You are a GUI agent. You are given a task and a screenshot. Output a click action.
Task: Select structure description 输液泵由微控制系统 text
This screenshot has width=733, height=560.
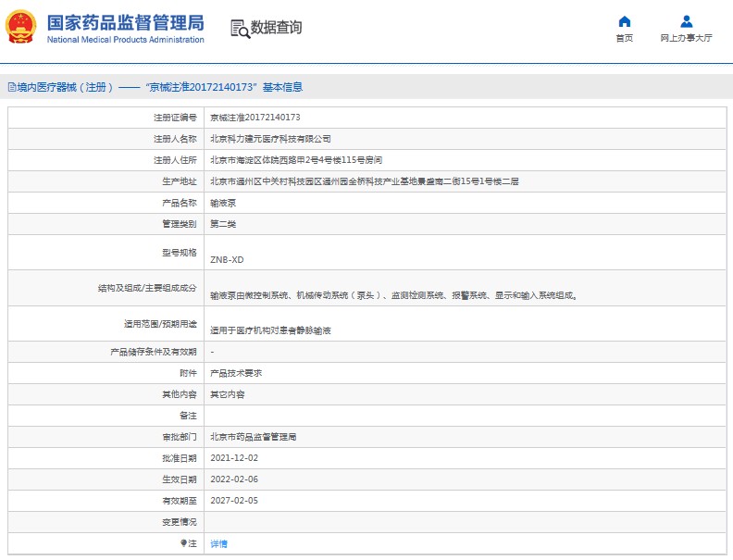pyautogui.click(x=393, y=295)
